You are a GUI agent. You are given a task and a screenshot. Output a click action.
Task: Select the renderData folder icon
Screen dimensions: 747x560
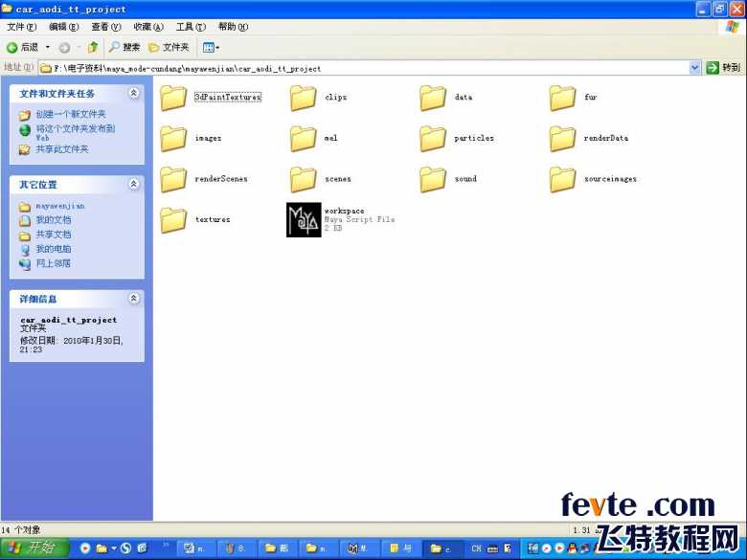pos(562,139)
